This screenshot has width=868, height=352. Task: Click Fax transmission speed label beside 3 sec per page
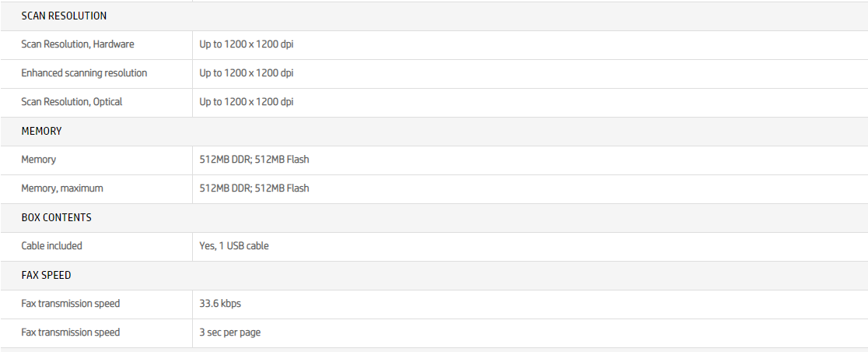(70, 333)
